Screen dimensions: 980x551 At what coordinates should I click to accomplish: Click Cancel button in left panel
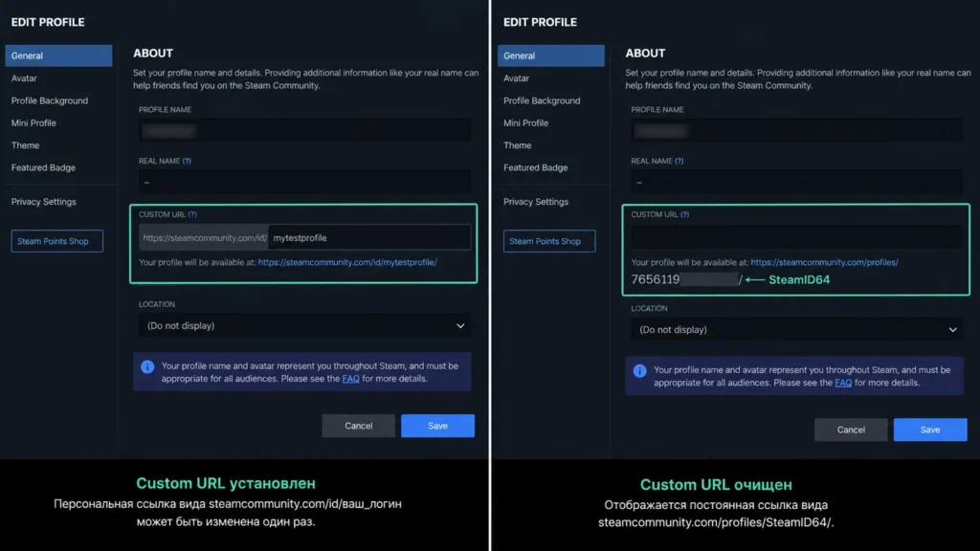click(x=359, y=426)
